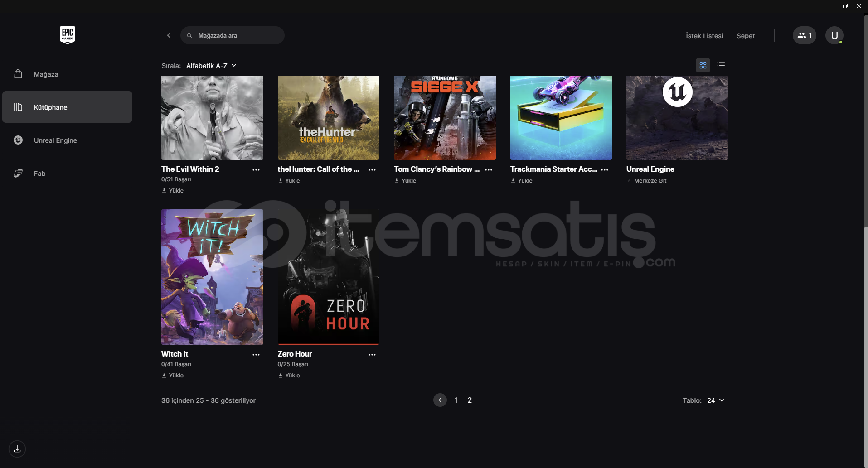Open more options for Tom Clancy's Rainbow
Viewport: 868px width, 468px height.
click(x=489, y=170)
